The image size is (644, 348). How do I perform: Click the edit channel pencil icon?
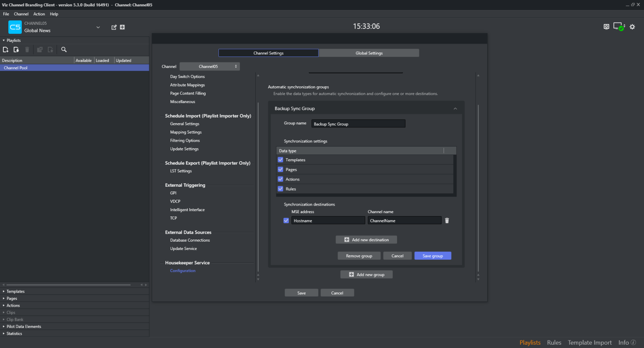tap(114, 27)
